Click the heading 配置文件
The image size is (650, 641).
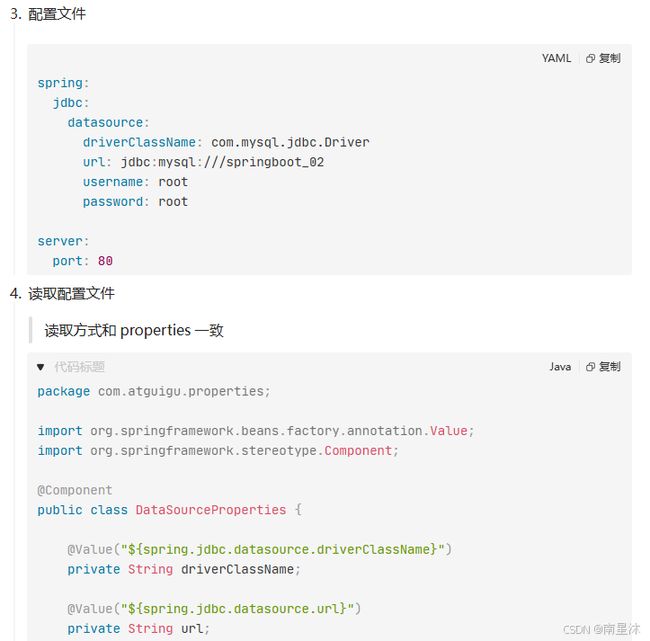click(x=57, y=14)
